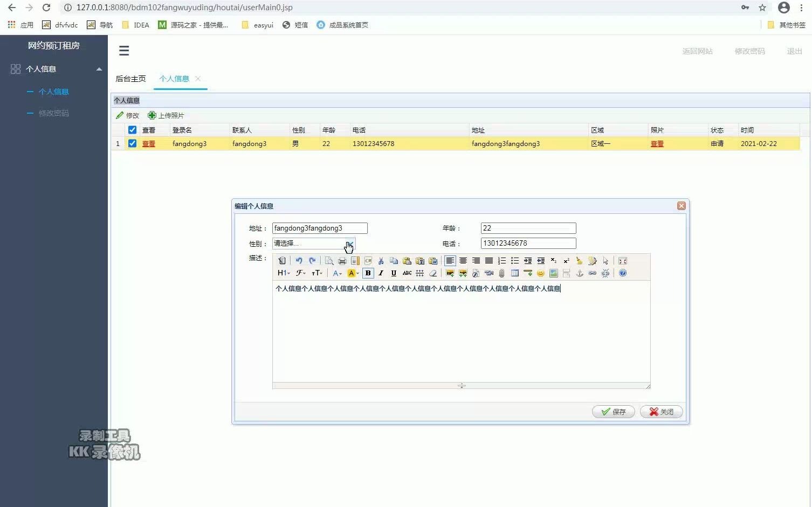Toggle HTML source mode in editor
812x507 pixels.
coord(282,261)
